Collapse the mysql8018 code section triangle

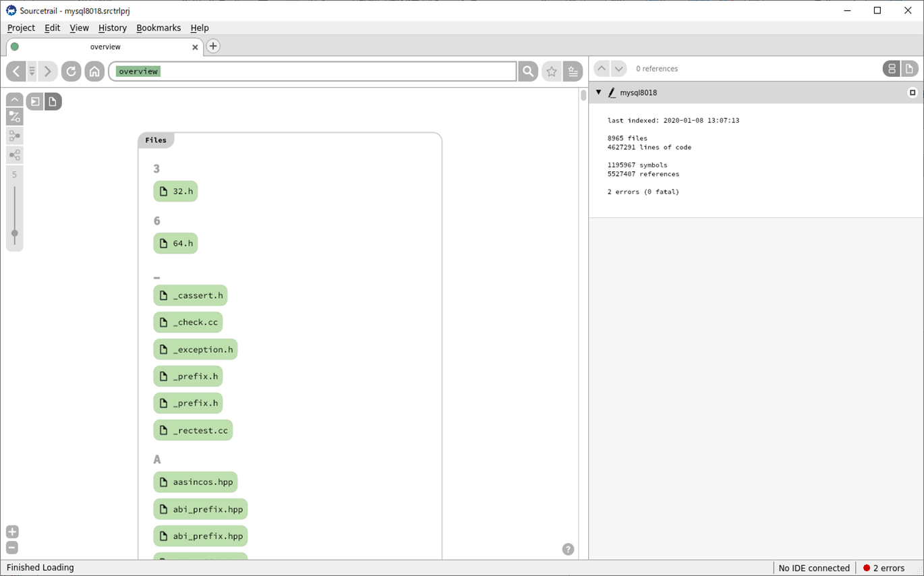[598, 92]
